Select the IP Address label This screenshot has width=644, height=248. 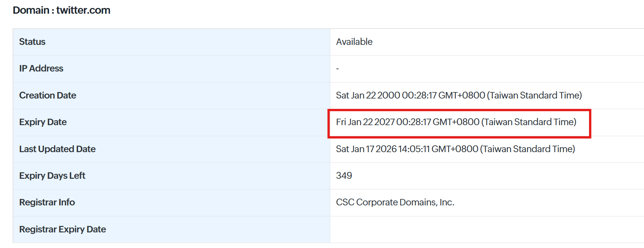pyautogui.click(x=41, y=68)
